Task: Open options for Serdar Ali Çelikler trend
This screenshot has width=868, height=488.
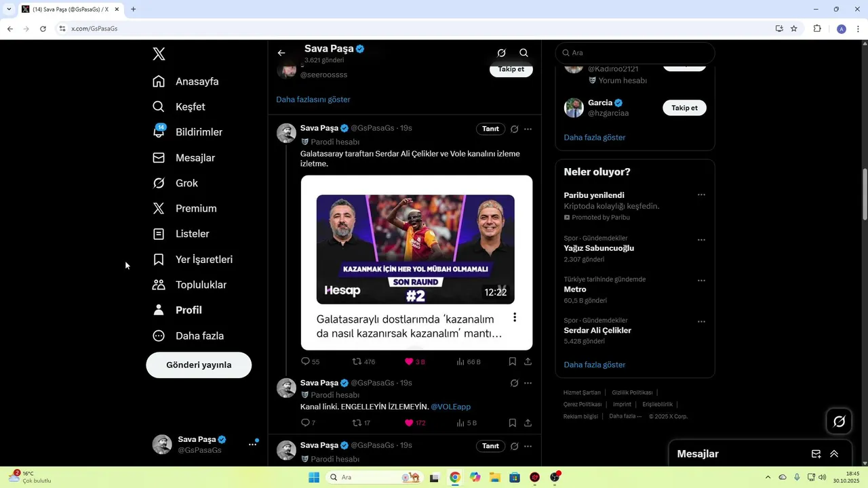Action: point(701,322)
